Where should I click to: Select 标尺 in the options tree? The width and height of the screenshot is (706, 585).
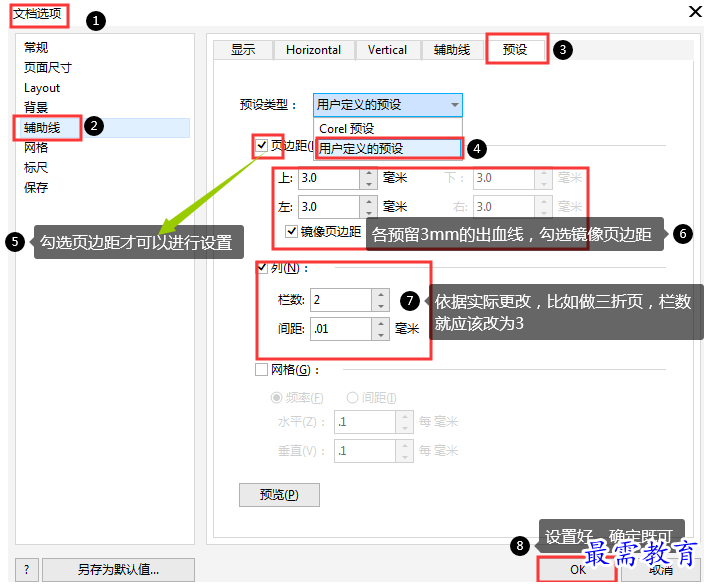coord(36,168)
